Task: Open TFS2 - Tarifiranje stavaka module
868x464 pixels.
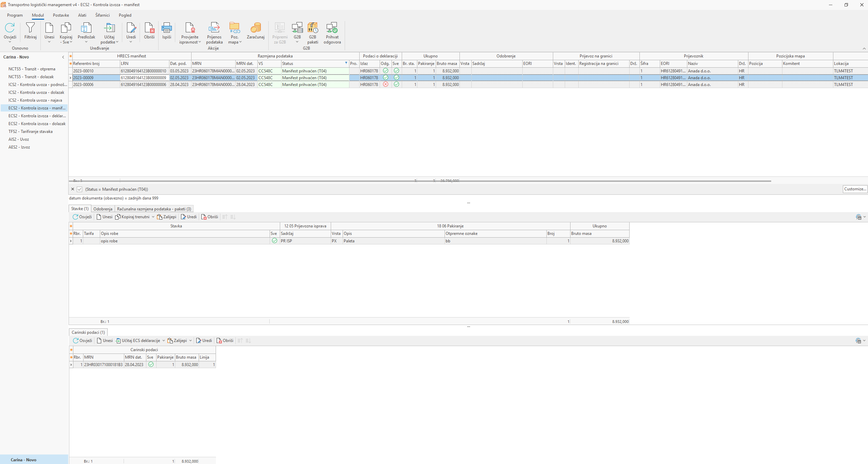Action: pyautogui.click(x=31, y=132)
